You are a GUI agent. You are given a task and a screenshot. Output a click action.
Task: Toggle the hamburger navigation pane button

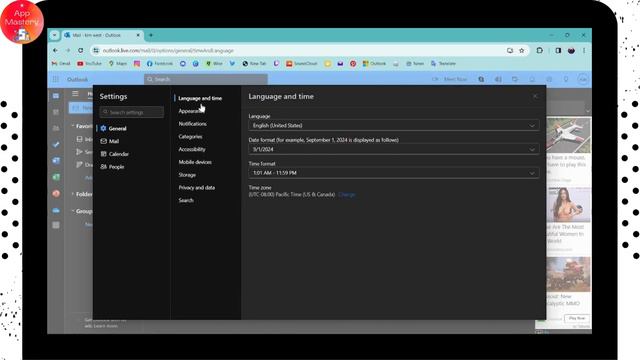(75, 93)
